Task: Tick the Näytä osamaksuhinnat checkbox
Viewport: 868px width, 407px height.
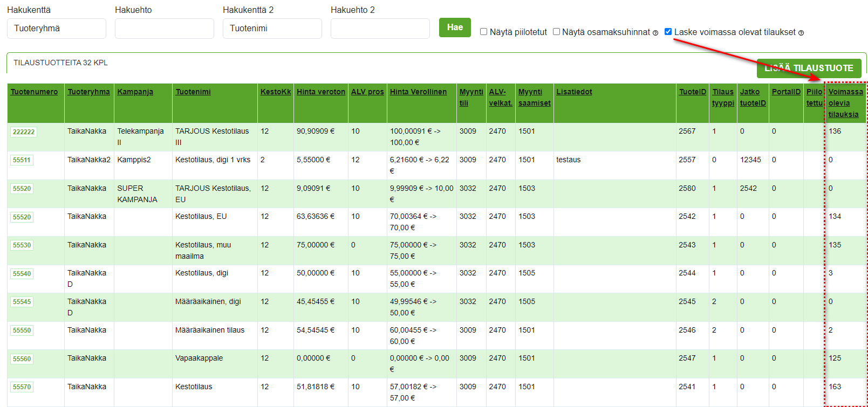Action: tap(556, 32)
